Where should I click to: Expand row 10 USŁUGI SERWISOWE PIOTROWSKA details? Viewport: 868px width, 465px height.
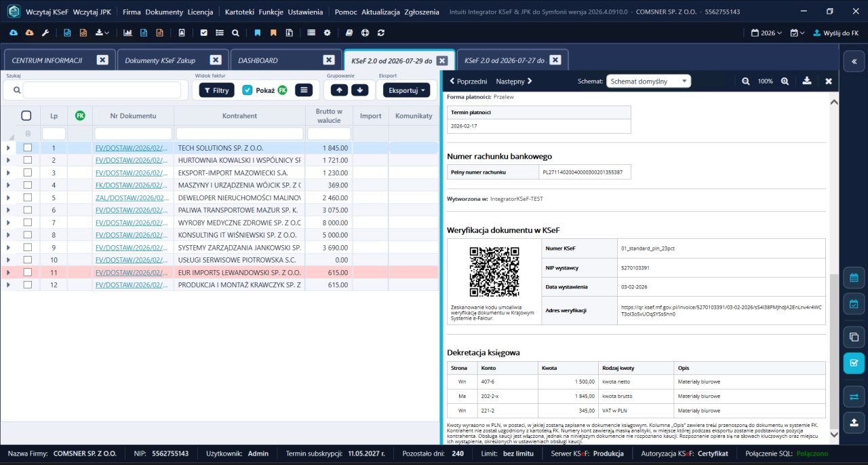(x=8, y=259)
